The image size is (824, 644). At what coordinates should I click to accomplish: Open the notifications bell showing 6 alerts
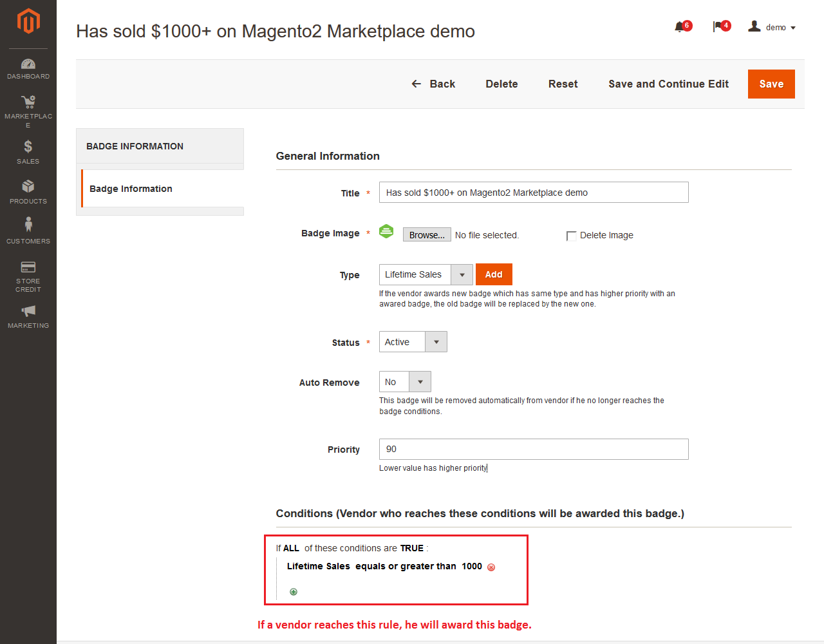click(680, 26)
